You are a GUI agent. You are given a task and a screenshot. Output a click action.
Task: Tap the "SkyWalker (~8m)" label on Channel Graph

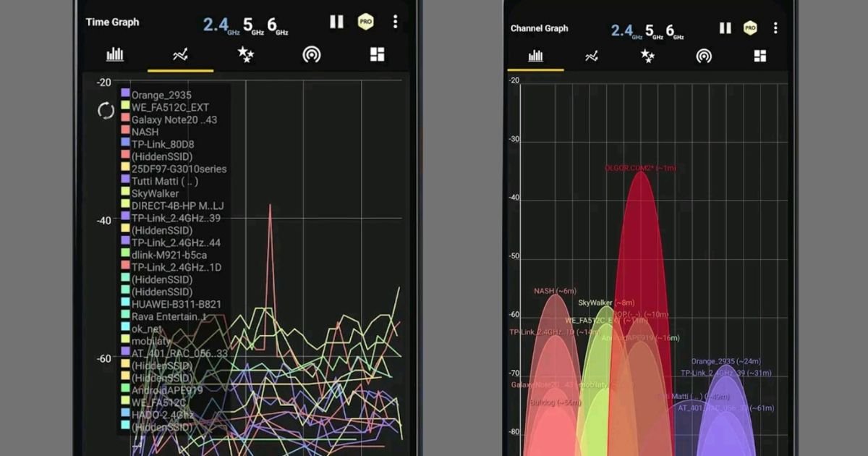coord(606,303)
